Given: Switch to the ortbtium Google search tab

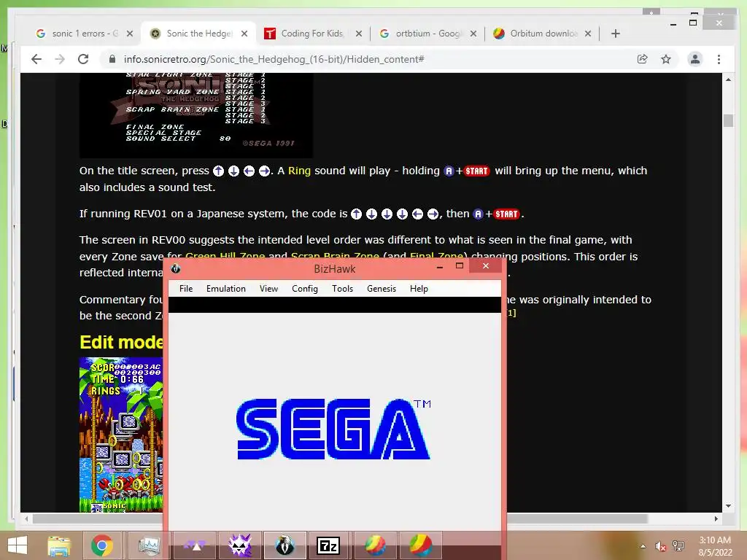Looking at the screenshot, I should [427, 34].
